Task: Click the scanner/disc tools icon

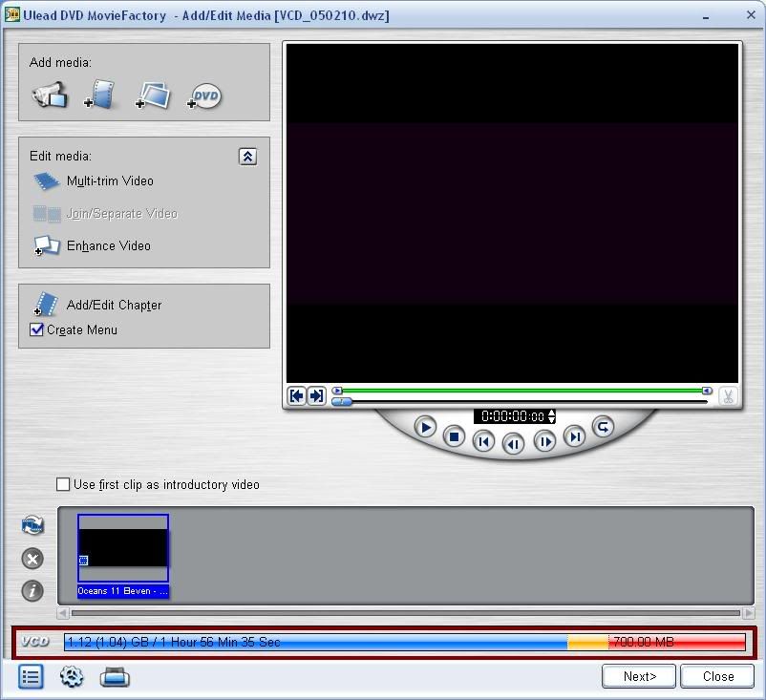Action: [115, 677]
